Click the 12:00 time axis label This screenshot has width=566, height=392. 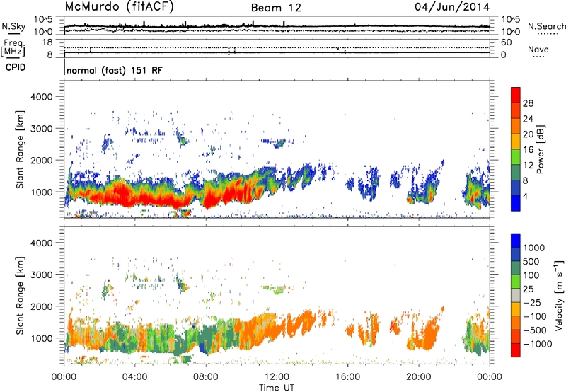pos(277,377)
